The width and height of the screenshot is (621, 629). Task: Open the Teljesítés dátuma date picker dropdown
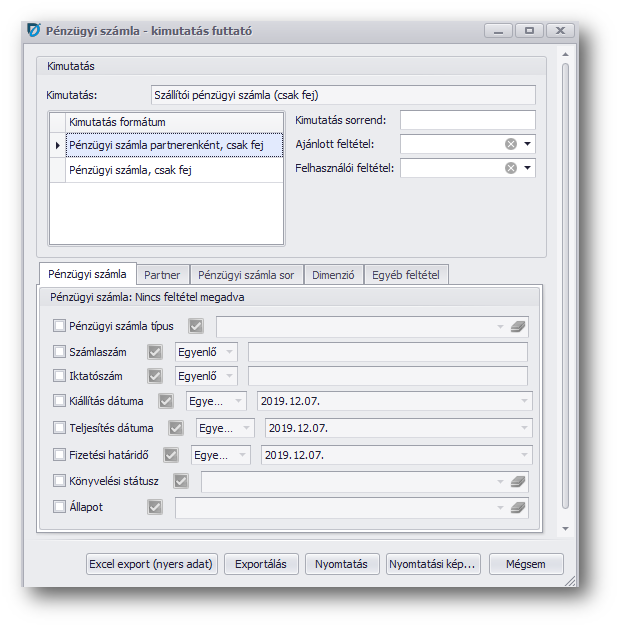pos(524,429)
